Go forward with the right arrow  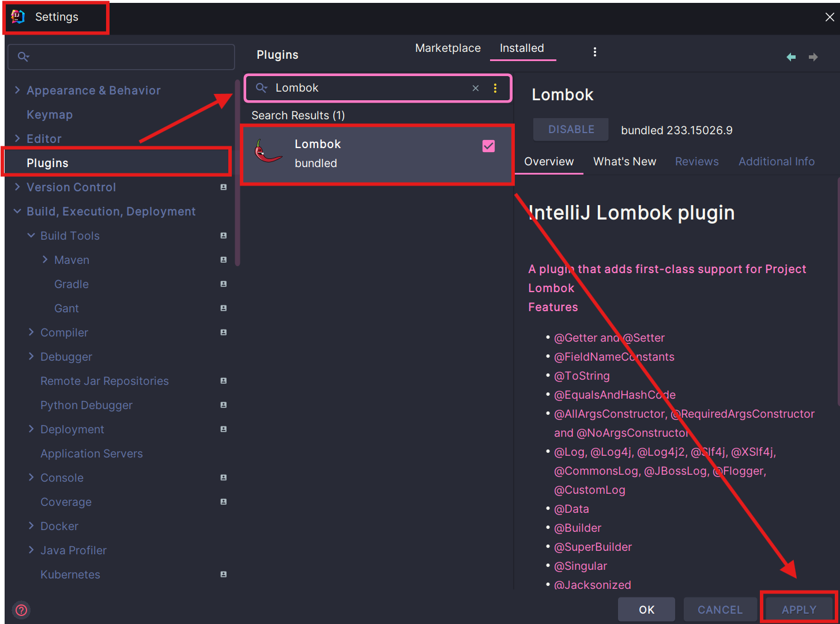[813, 57]
